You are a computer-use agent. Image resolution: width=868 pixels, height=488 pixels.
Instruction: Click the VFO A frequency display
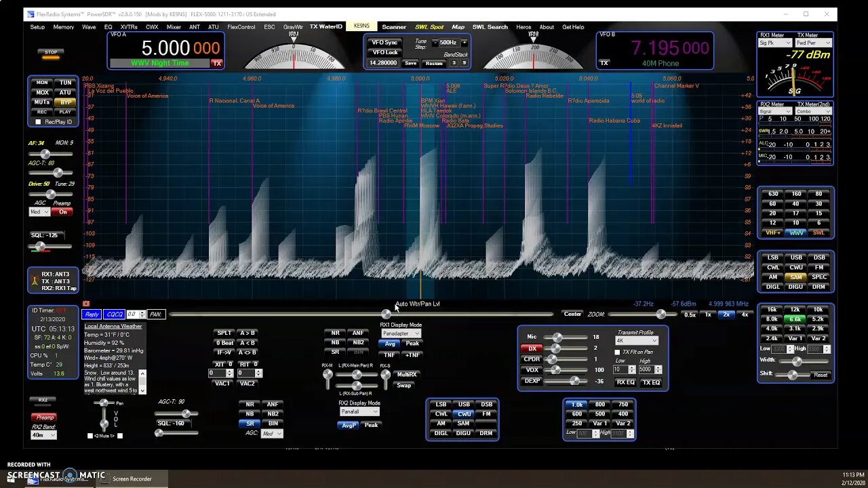(x=180, y=48)
